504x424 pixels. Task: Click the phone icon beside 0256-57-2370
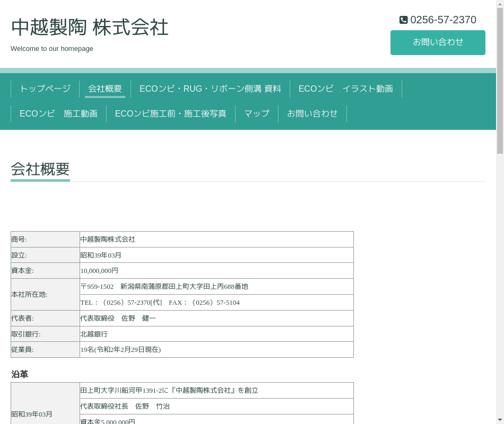pos(404,20)
